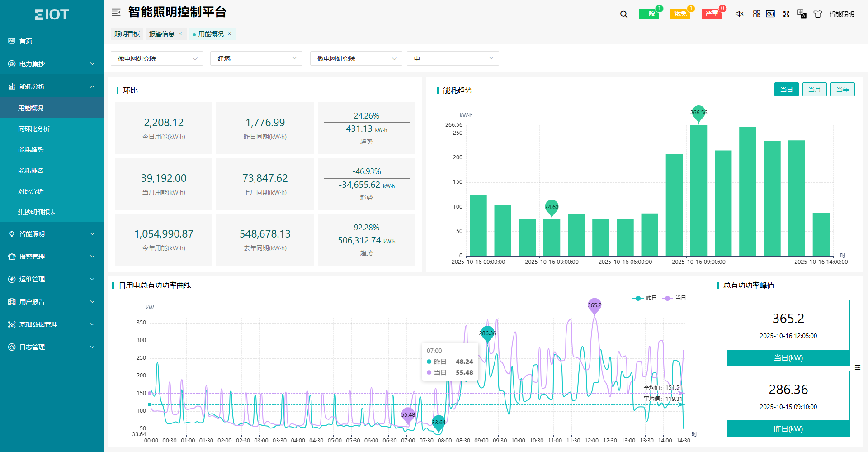The width and height of the screenshot is (868, 452).
Task: Open the chart settings icon beside the peak panel
Action: (x=858, y=367)
